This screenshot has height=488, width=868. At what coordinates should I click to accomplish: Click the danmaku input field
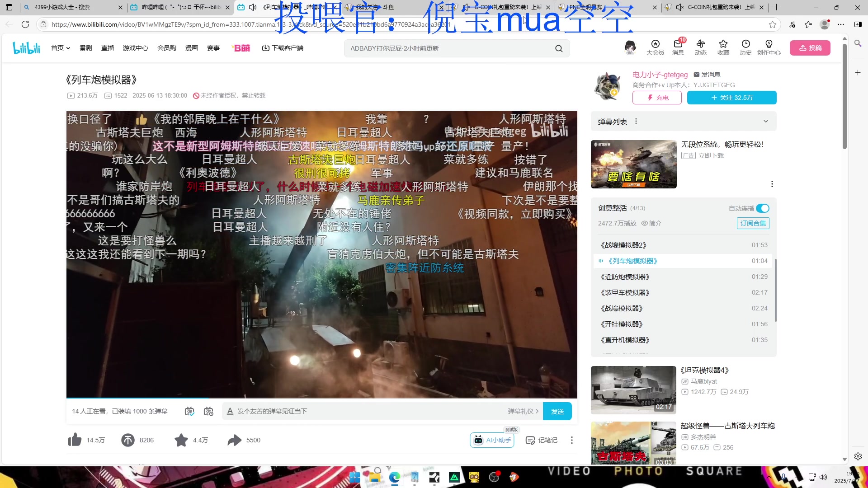point(366,411)
